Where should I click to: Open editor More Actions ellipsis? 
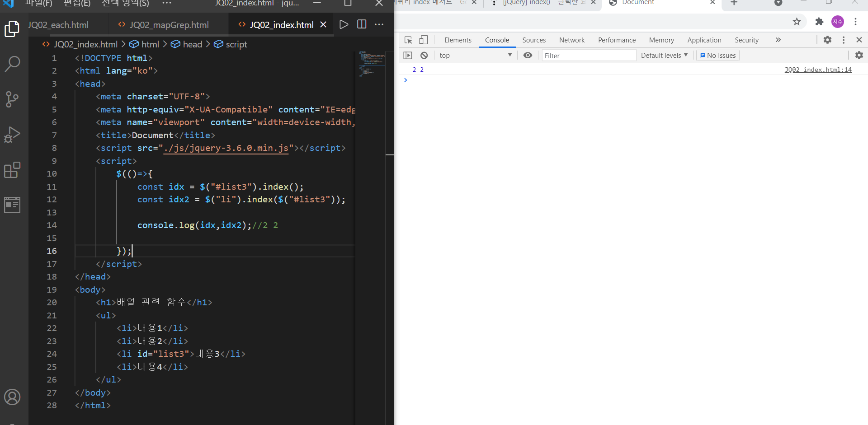(379, 24)
